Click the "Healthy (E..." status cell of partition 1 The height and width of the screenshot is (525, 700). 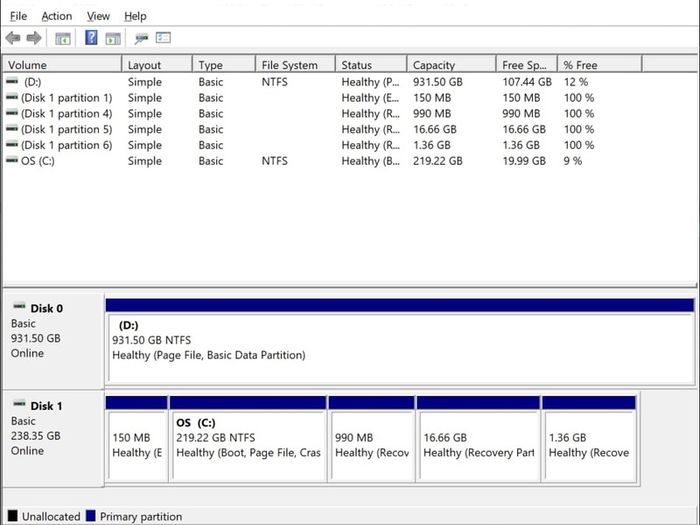click(x=371, y=98)
